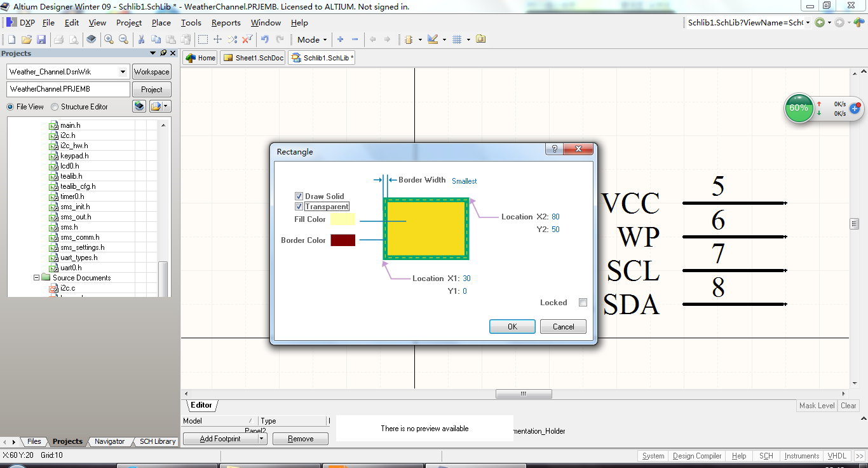Open the grid icon dropdown arrow
The width and height of the screenshot is (868, 468).
tap(468, 39)
